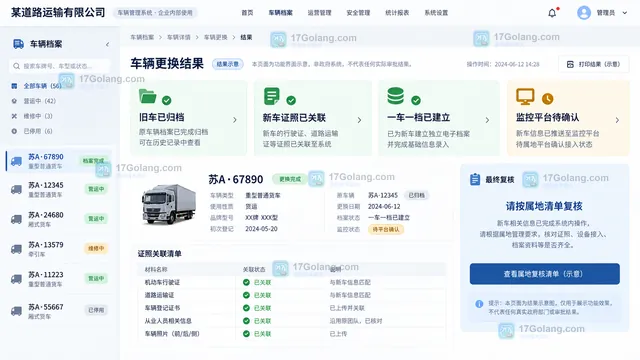
Task: Open the 车辆档案 menu
Action: tap(280, 13)
